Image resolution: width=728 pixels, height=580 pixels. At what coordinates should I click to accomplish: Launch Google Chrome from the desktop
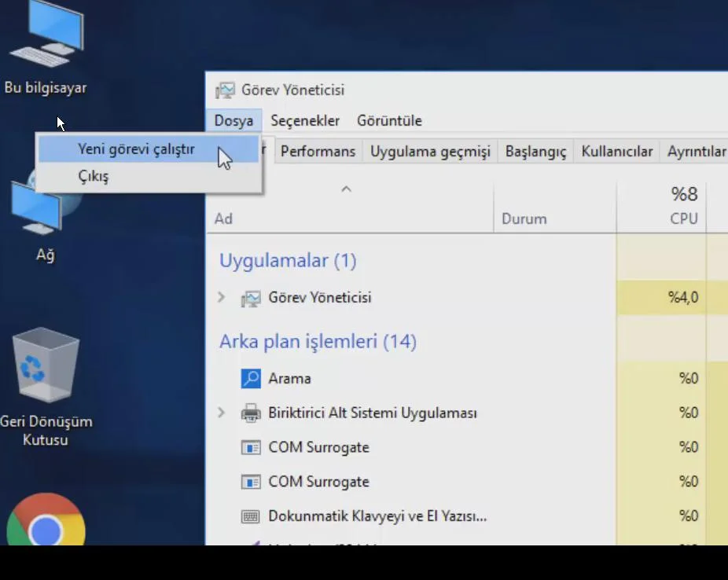[x=46, y=523]
